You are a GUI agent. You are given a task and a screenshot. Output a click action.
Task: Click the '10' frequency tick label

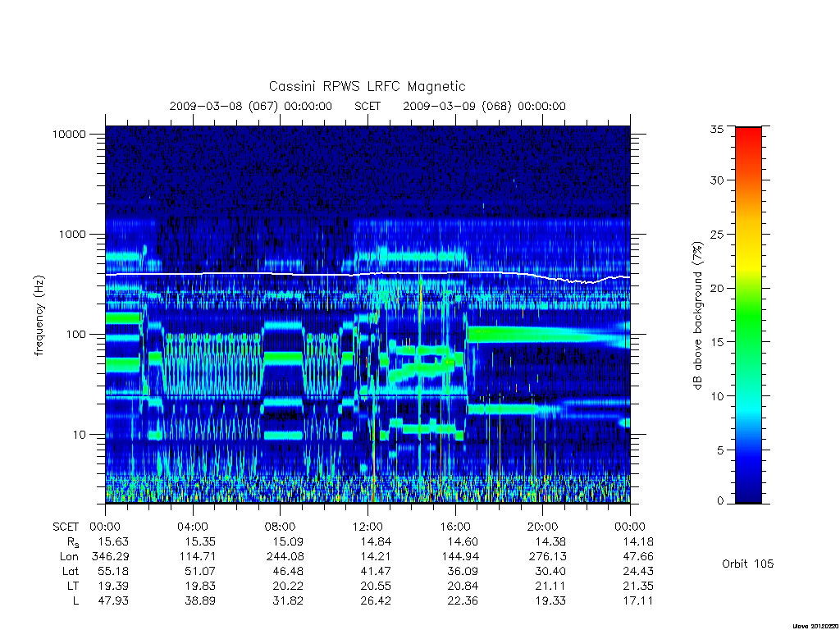(80, 435)
